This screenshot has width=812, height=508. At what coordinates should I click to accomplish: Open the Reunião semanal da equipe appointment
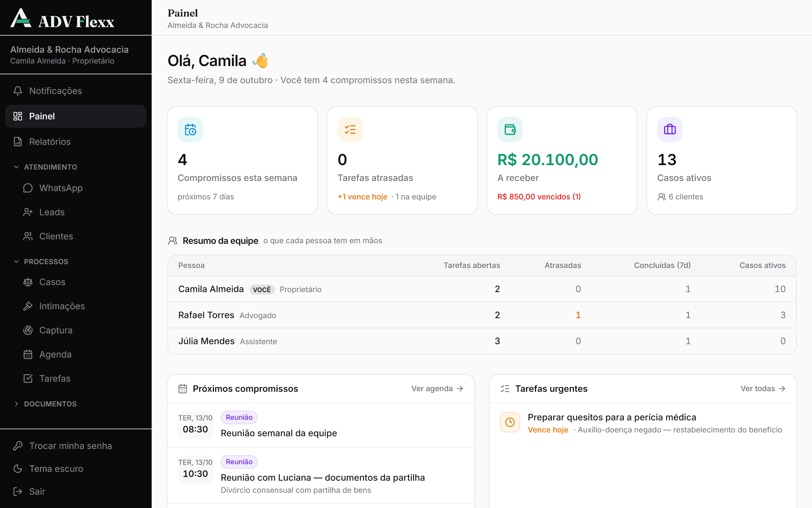pos(321,425)
